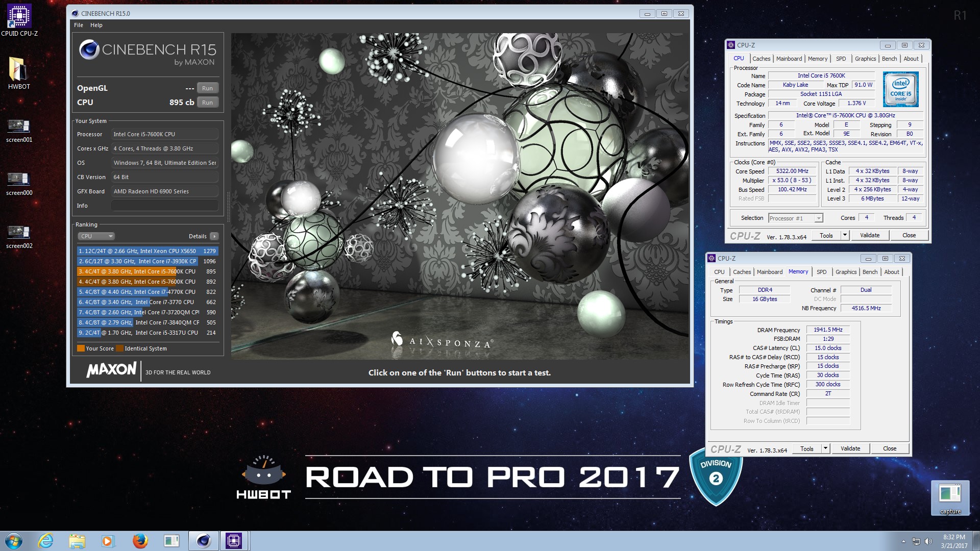
Task: Select ranking row i5-7600K 892
Action: (x=148, y=282)
